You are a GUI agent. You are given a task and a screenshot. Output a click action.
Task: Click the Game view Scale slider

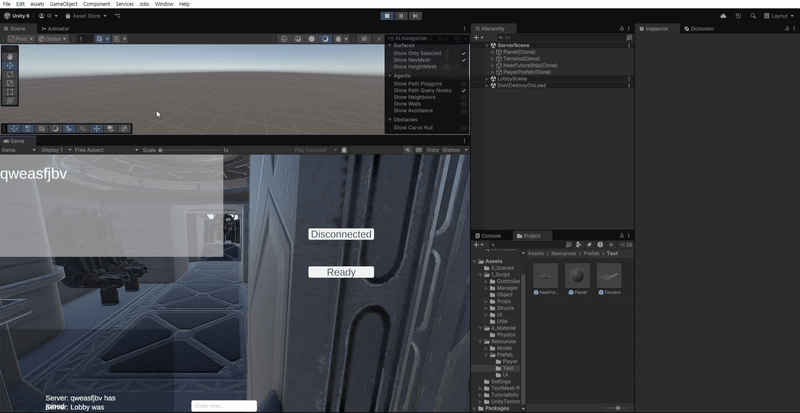tap(190, 150)
